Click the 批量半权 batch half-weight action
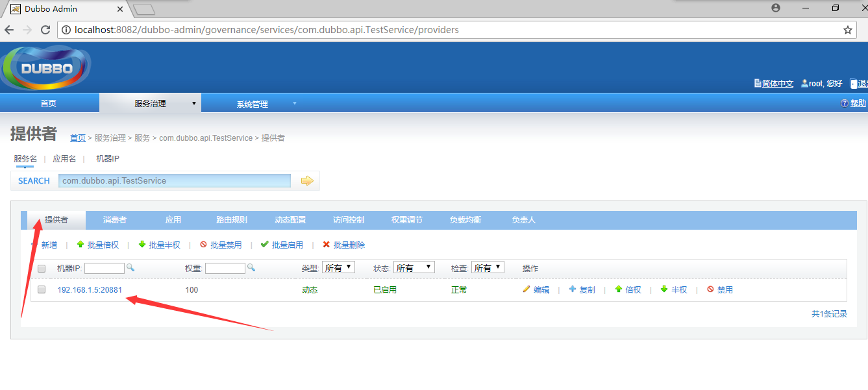 [159, 245]
